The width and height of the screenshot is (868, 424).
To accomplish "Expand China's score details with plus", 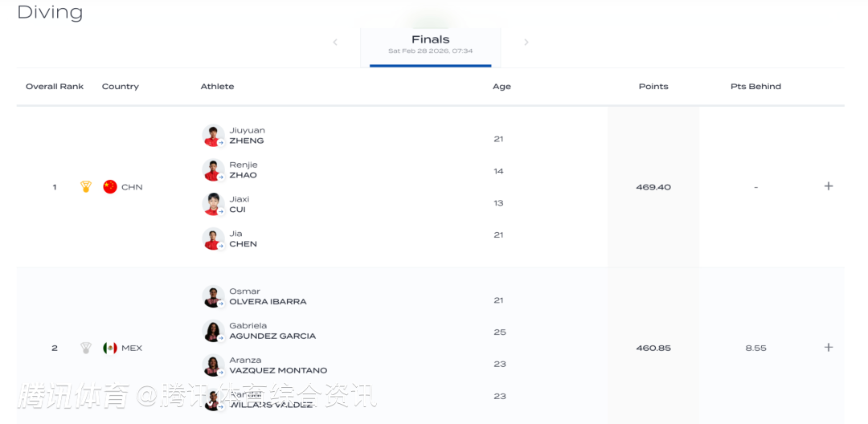I will [x=829, y=186].
